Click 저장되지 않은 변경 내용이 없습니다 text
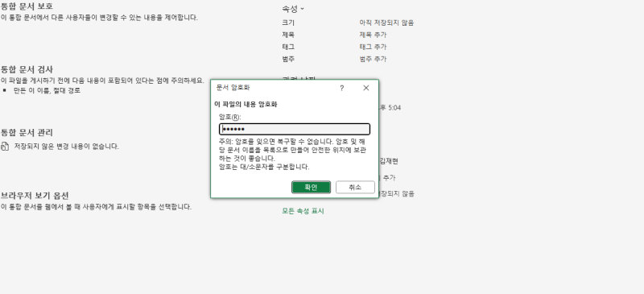Viewport: 644px width, 294px height. pos(67,147)
